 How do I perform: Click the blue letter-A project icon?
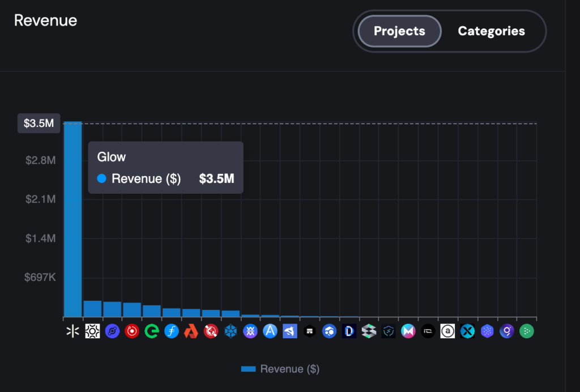[270, 331]
